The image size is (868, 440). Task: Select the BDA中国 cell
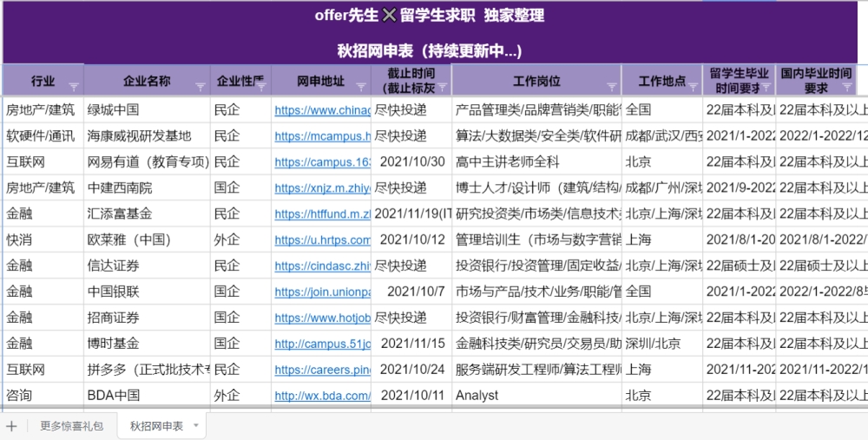point(147,396)
